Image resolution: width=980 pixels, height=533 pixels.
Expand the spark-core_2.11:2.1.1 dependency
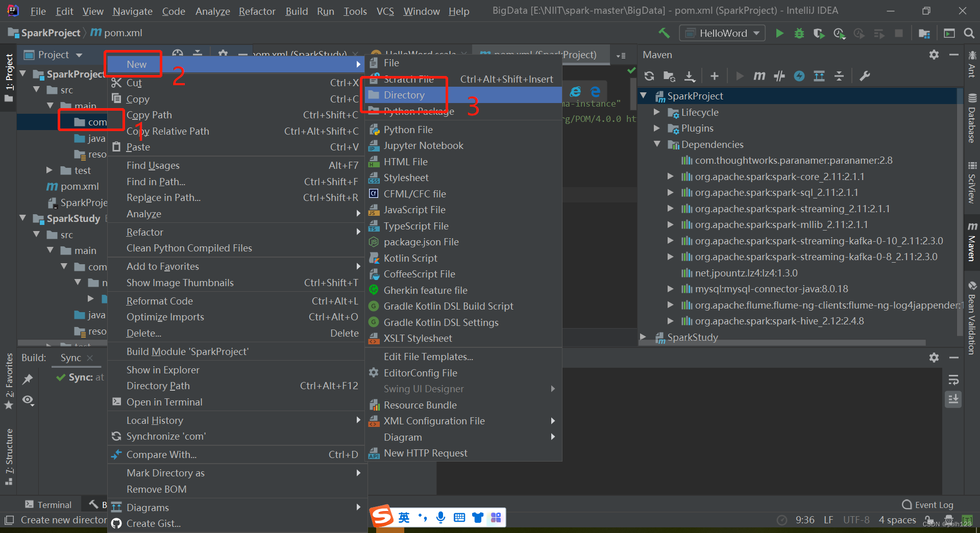coord(670,176)
